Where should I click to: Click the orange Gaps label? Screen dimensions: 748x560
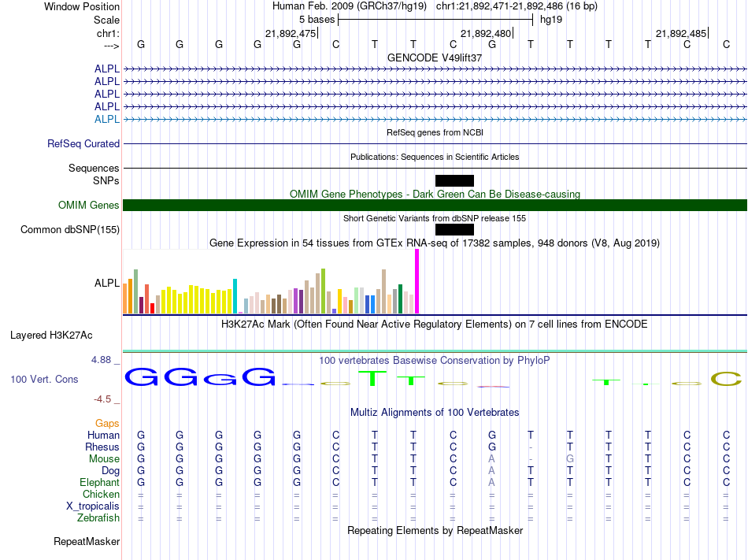[107, 424]
